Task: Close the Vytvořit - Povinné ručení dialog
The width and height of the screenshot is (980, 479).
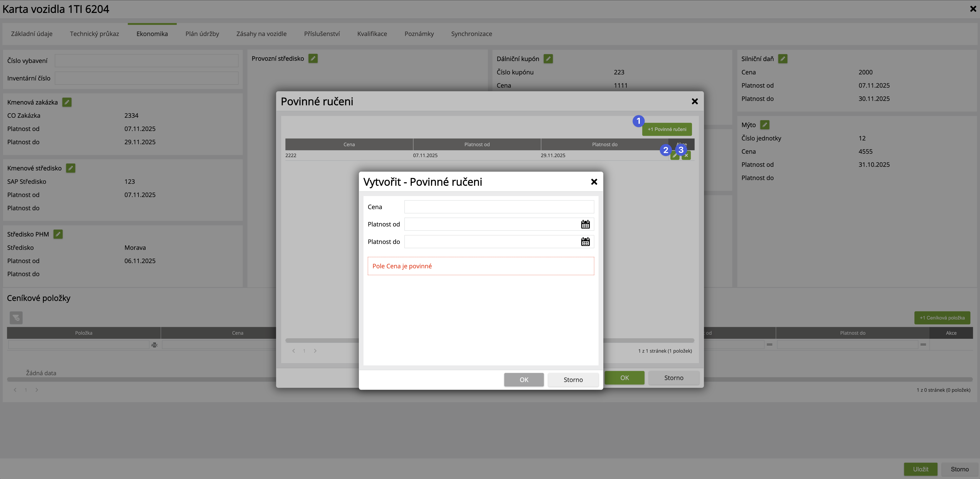Action: pos(594,182)
